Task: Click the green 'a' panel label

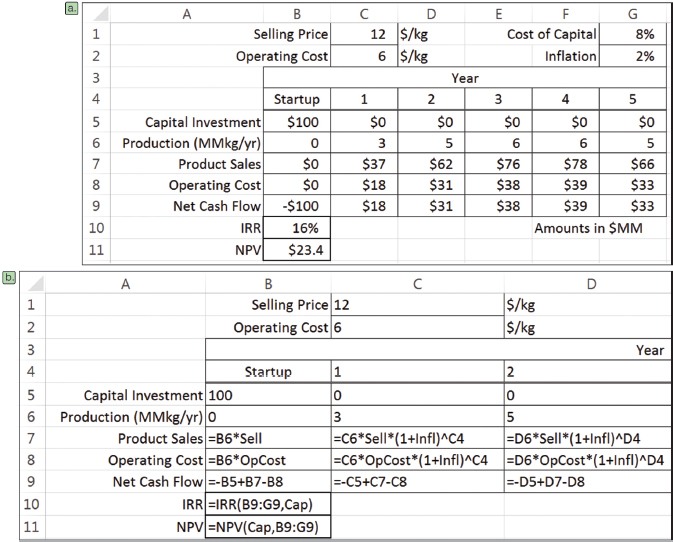Action: click(70, 8)
